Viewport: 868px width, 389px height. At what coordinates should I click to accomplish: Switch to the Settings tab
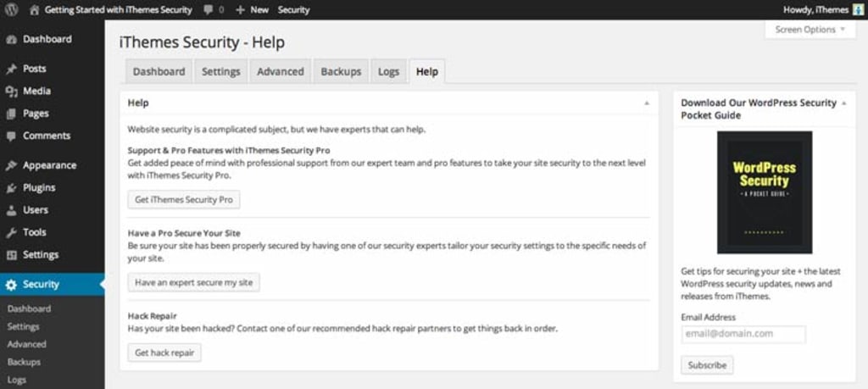221,71
